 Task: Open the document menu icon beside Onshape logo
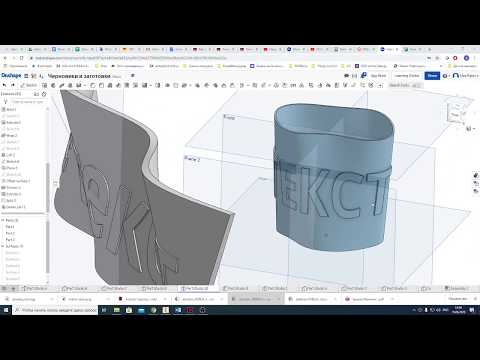pos(26,76)
